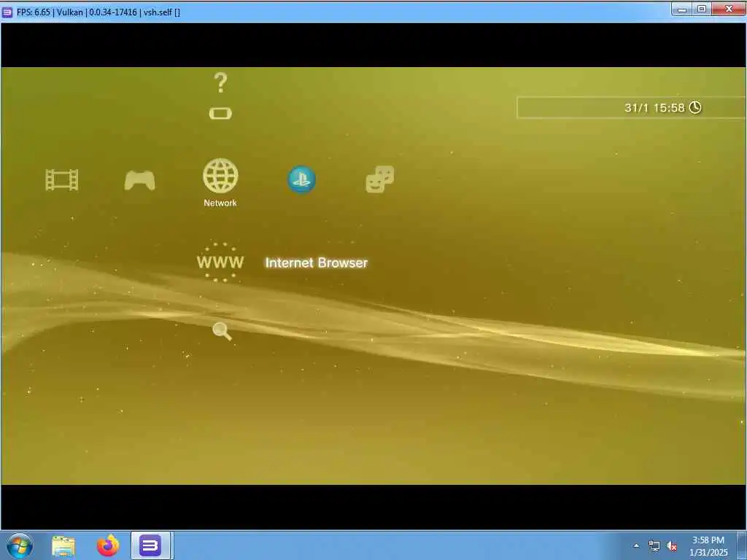Open the muted volume tray icon
Screen dimensions: 747x560
(x=672, y=546)
